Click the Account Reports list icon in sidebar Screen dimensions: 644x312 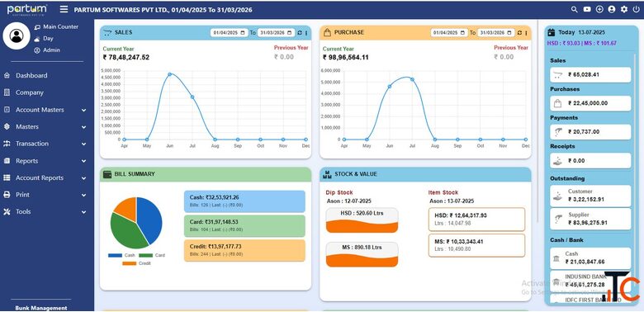click(7, 177)
